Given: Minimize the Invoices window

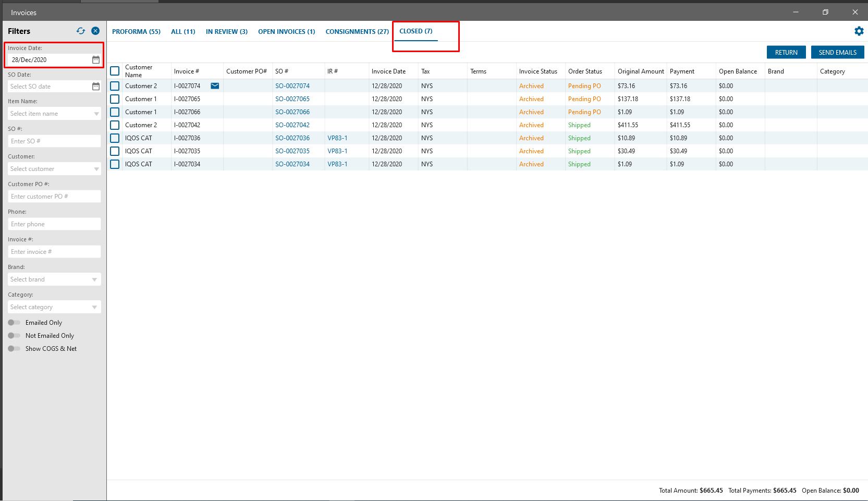Looking at the screenshot, I should 796,12.
